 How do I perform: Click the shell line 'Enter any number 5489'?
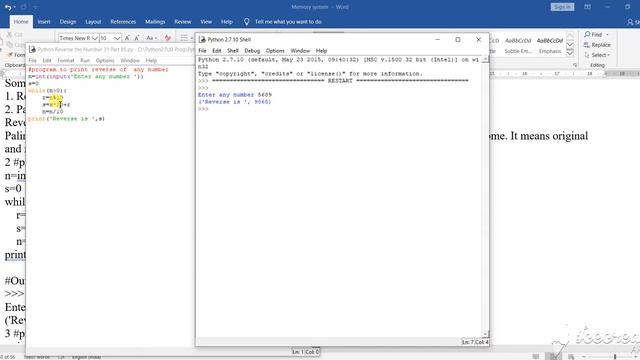point(235,95)
